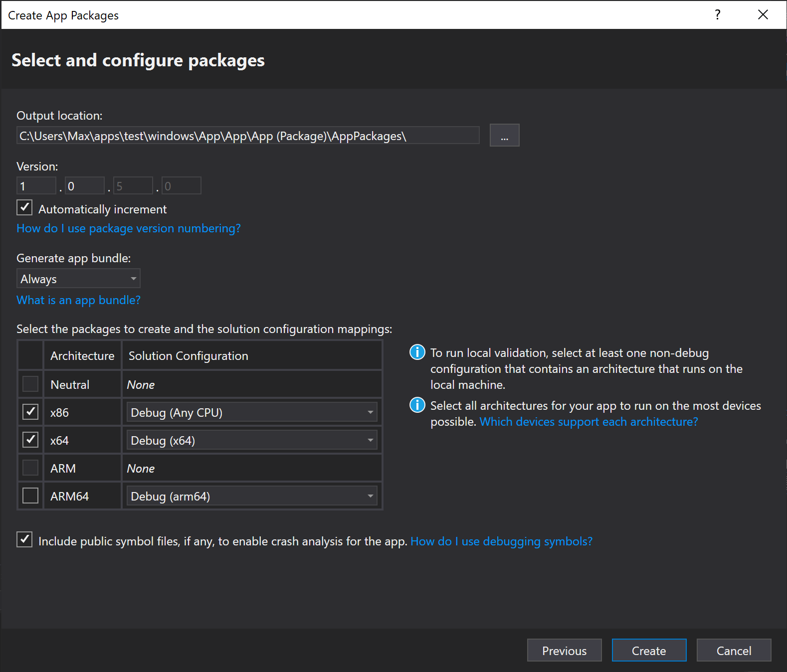This screenshot has height=672, width=787.
Task: Click the help question mark icon in title bar
Action: pyautogui.click(x=717, y=15)
